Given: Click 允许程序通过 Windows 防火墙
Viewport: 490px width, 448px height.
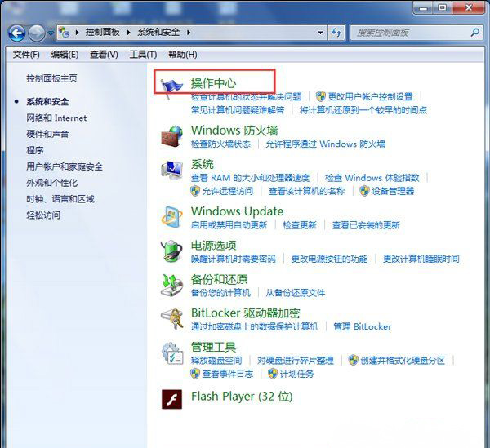Looking at the screenshot, I should (x=325, y=144).
